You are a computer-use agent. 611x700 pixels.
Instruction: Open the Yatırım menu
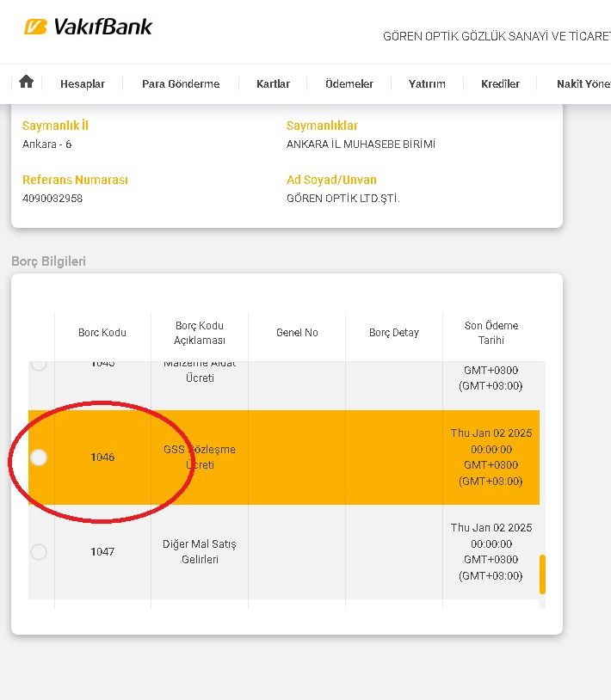coord(427,83)
